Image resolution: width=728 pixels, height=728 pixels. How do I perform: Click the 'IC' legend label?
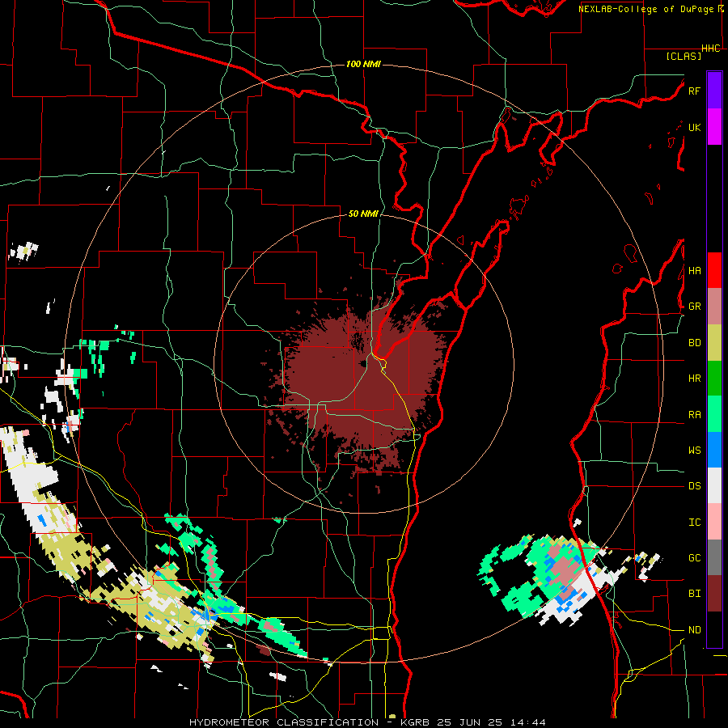click(x=694, y=523)
